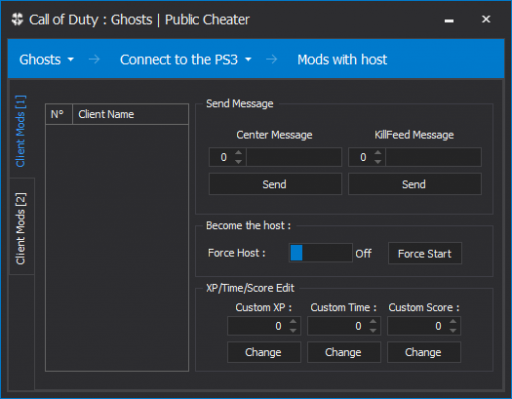Click the Client Name column header
The width and height of the screenshot is (512, 399).
click(130, 114)
